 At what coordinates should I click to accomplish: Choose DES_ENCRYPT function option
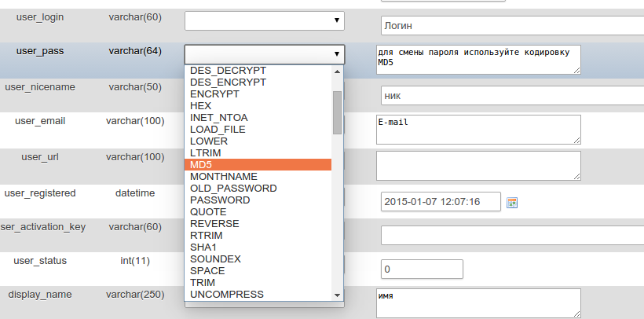coord(258,82)
